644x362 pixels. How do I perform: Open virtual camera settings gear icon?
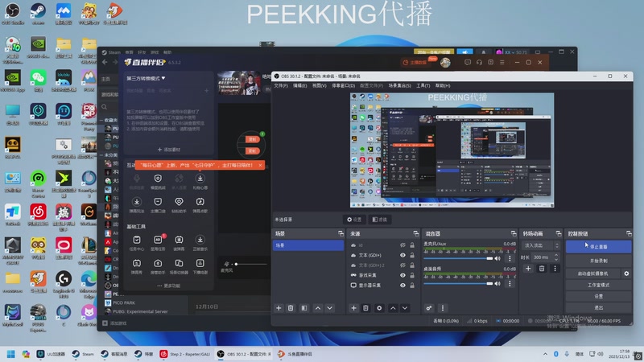[626, 274]
